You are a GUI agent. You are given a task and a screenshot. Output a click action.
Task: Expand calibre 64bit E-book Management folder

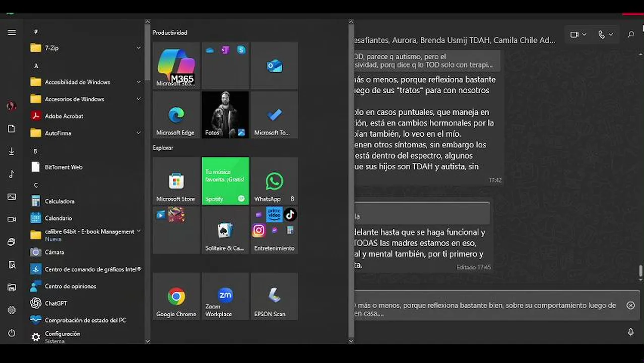coord(86,235)
